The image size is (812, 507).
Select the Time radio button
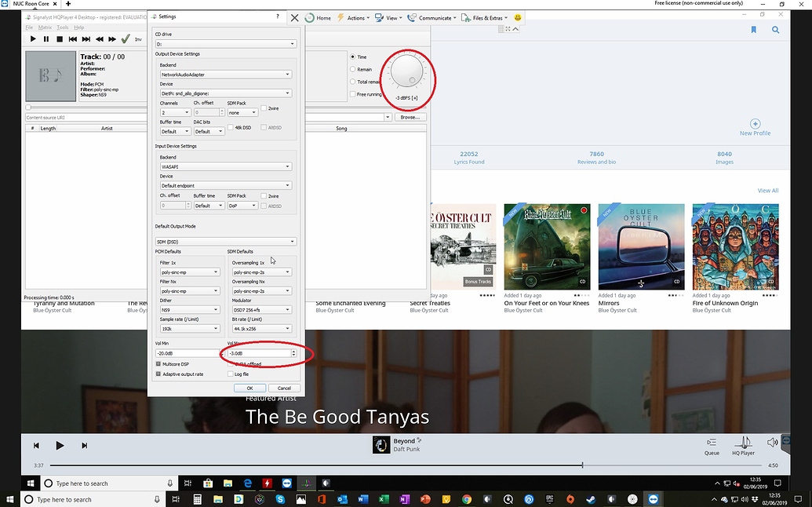tap(353, 57)
